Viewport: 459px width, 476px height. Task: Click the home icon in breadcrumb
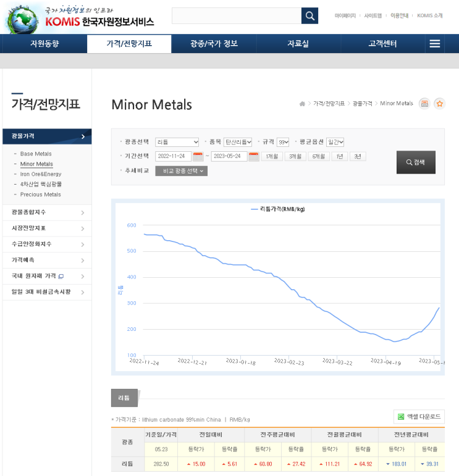[302, 104]
